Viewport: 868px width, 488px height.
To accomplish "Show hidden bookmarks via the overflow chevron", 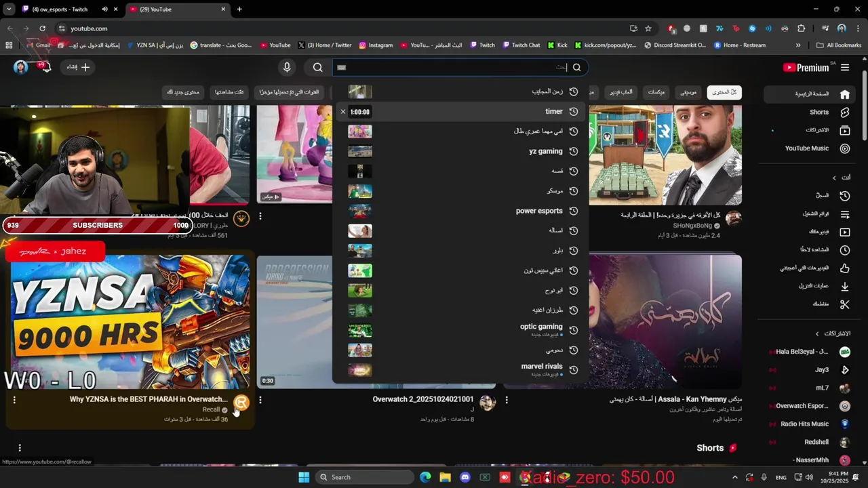I will [798, 45].
